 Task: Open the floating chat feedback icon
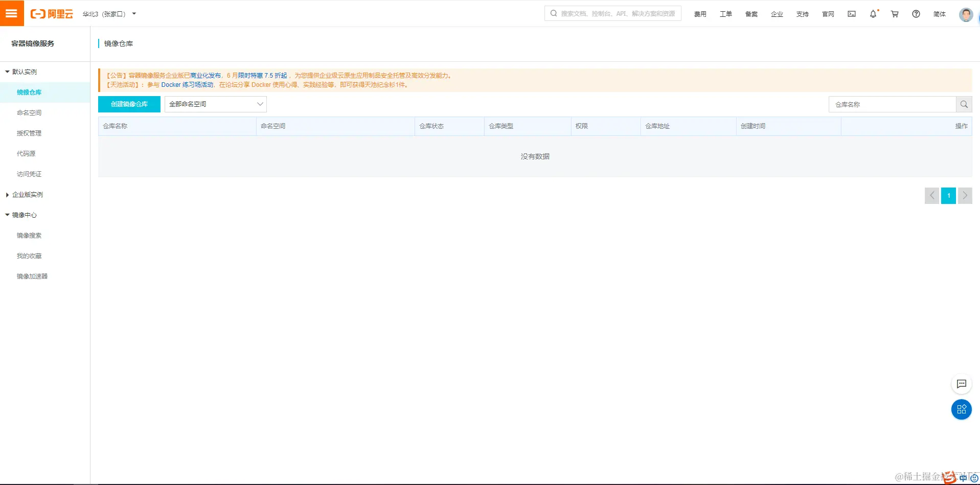point(962,384)
